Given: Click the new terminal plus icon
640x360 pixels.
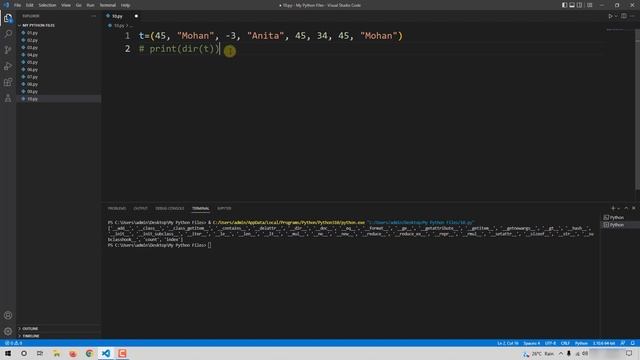Looking at the screenshot, I should tap(613, 208).
